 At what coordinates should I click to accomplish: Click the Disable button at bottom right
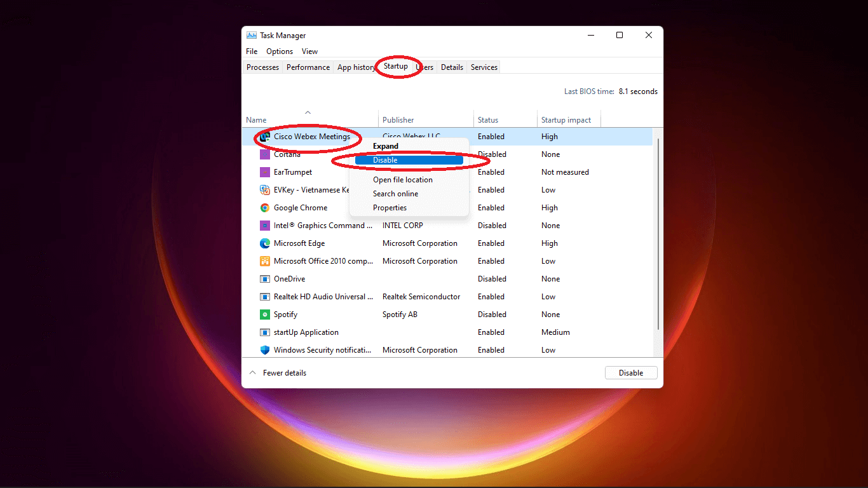click(x=631, y=373)
